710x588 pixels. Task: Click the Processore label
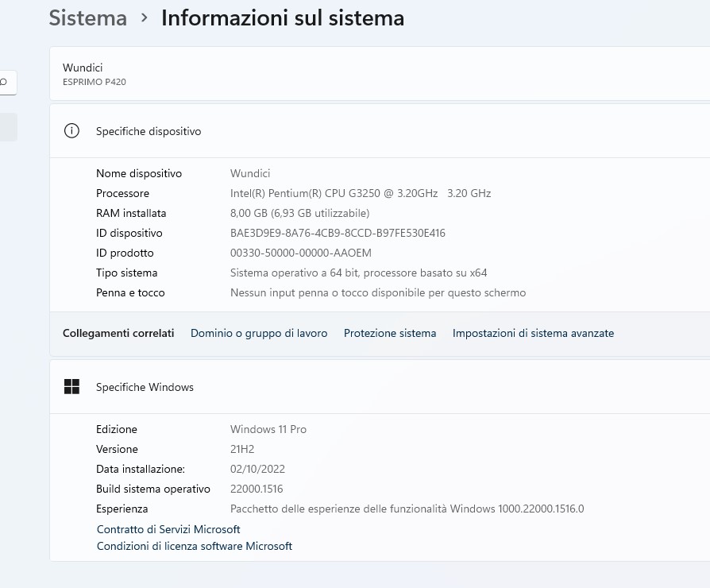(x=123, y=193)
